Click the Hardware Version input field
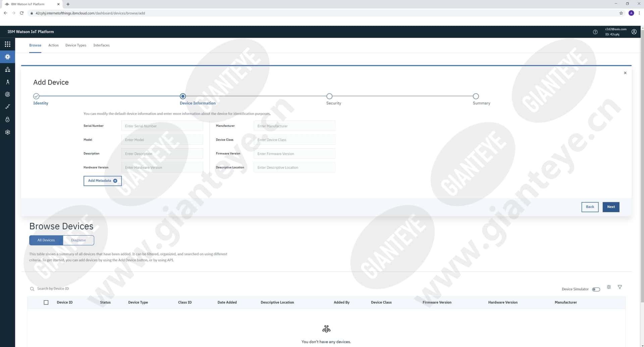The width and height of the screenshot is (644, 347). pos(162,167)
